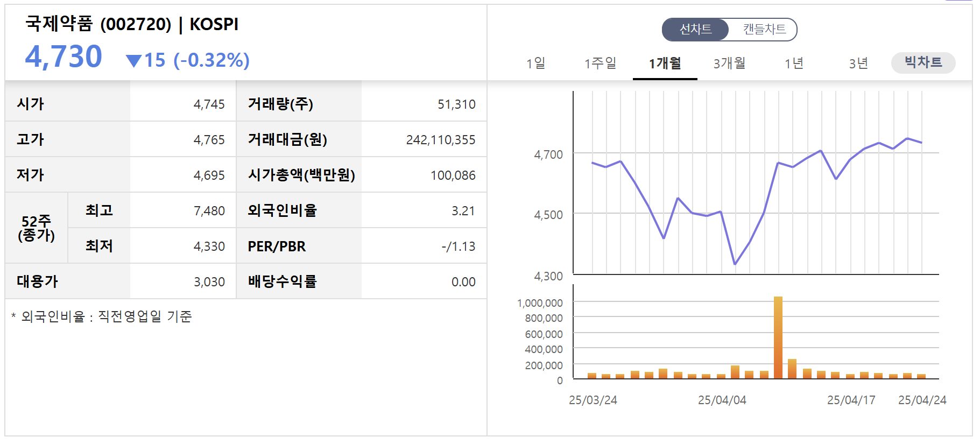Click the 4,700 price axis label
The image size is (980, 444).
click(548, 155)
